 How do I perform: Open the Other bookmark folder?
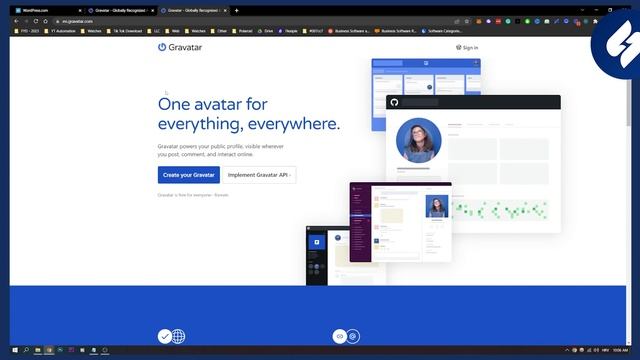click(219, 31)
